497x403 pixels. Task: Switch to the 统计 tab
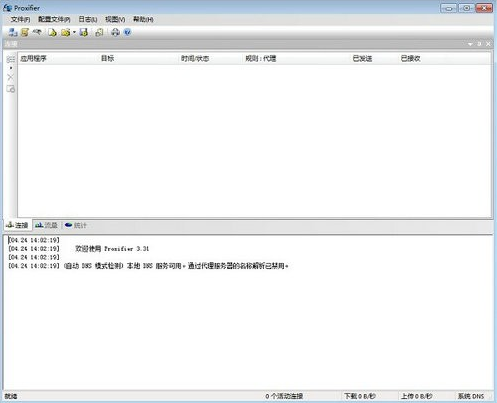point(76,225)
